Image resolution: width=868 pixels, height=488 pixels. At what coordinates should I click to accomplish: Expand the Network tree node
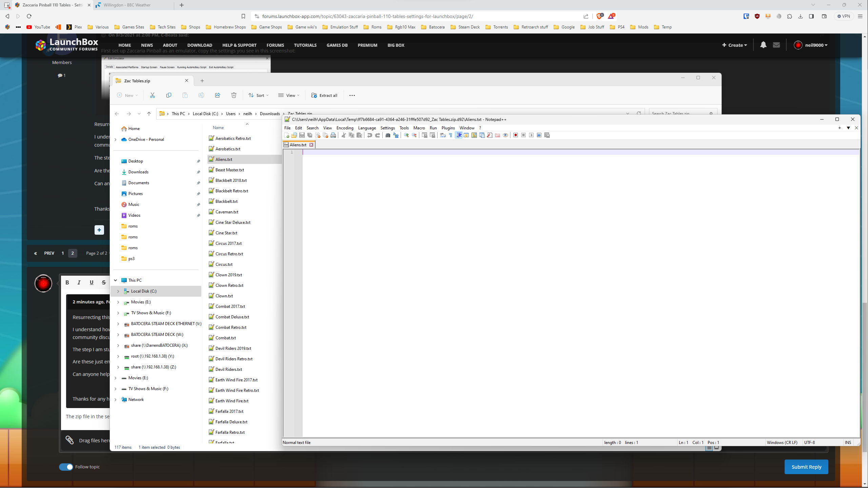(x=116, y=400)
